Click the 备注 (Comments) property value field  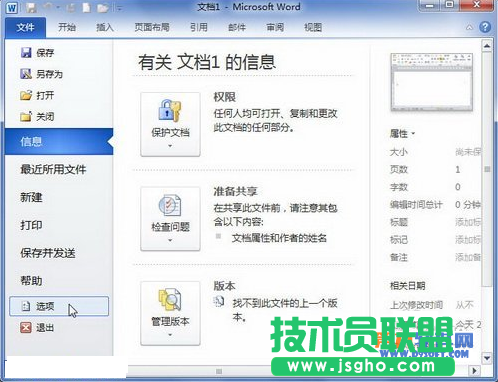point(468,257)
